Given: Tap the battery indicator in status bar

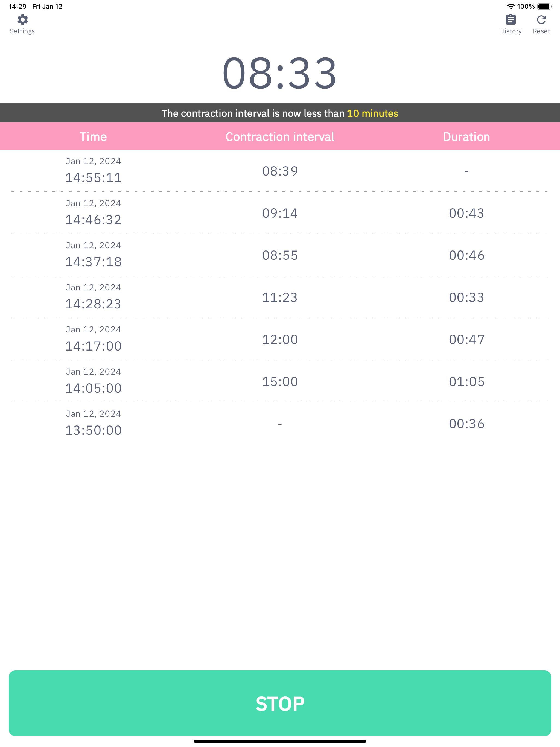Looking at the screenshot, I should (544, 6).
